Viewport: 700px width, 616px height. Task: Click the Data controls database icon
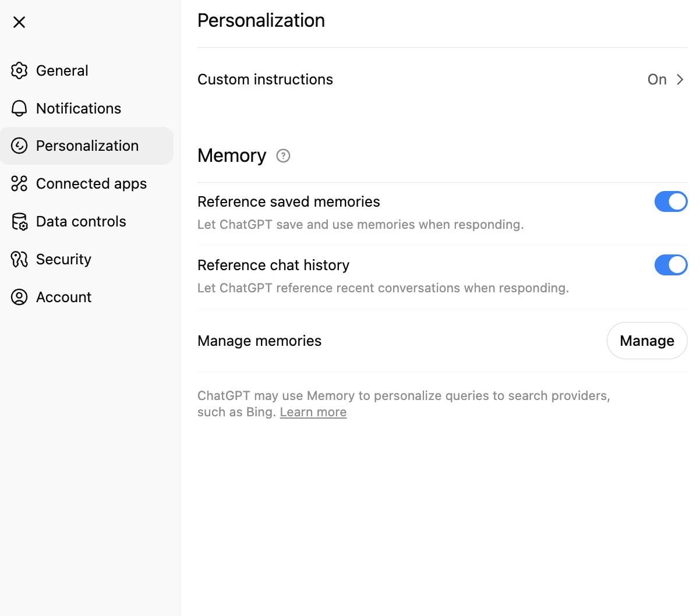tap(19, 222)
